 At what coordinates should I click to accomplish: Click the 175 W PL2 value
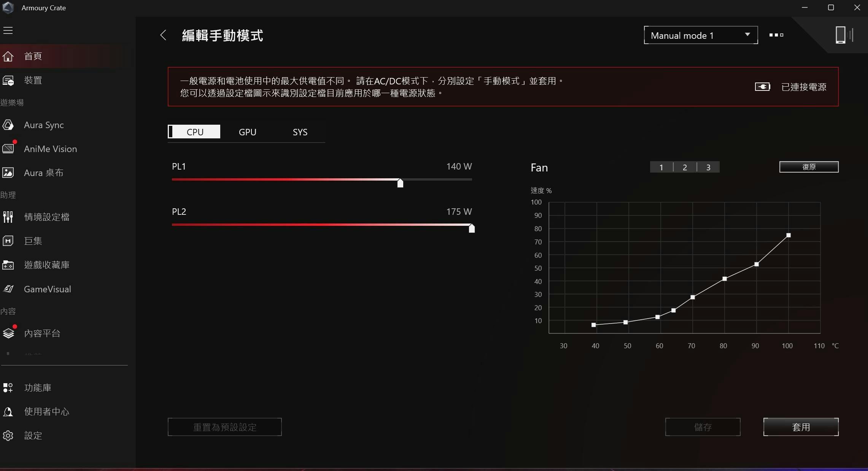point(459,212)
